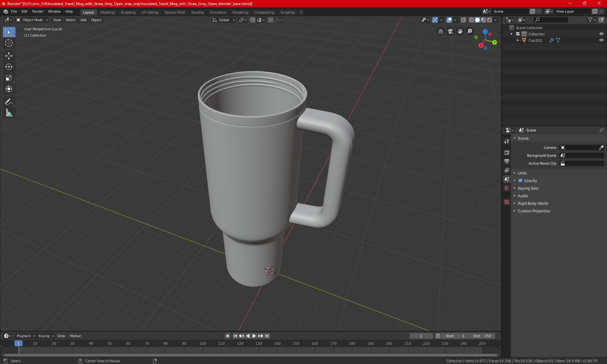Open the Render menu
This screenshot has width=607, height=364.
38,11
